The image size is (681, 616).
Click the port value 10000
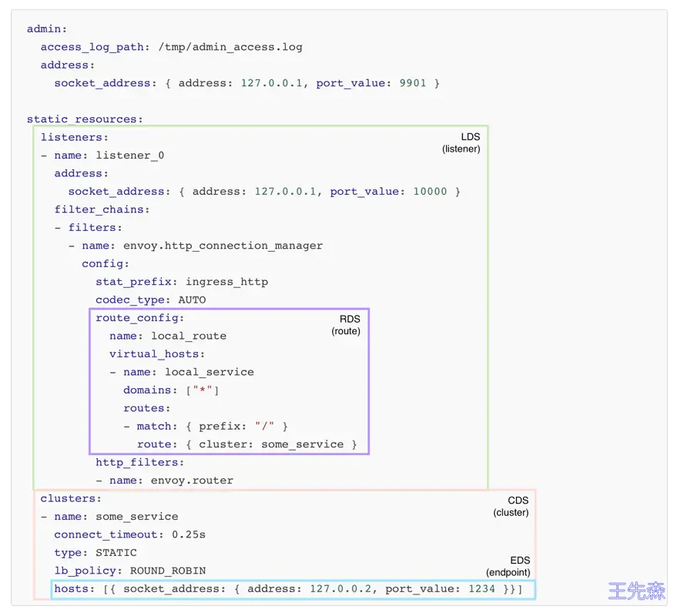430,192
